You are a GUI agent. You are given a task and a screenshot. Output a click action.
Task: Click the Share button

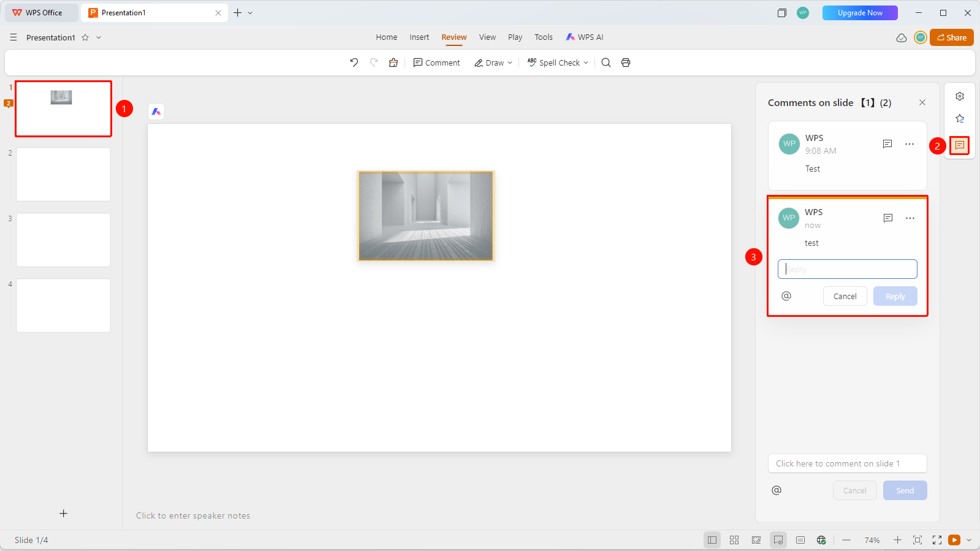[952, 37]
